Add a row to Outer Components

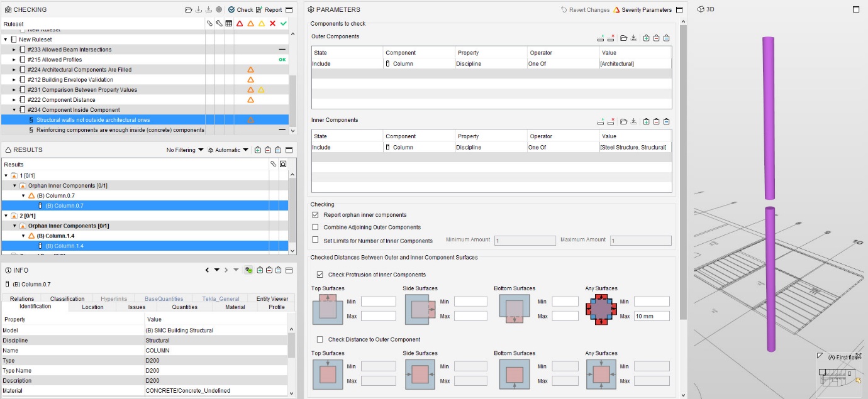(601, 38)
